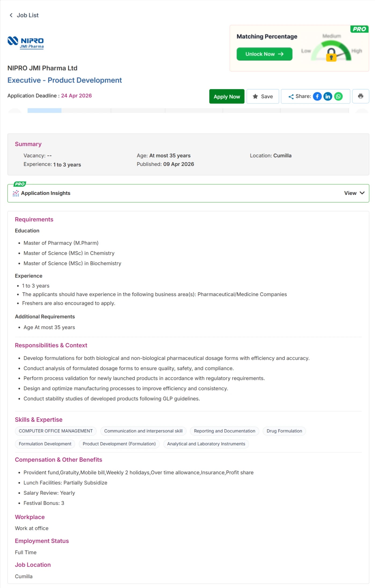The height and width of the screenshot is (588, 375).
Task: Click the print icon button
Action: 361,96
